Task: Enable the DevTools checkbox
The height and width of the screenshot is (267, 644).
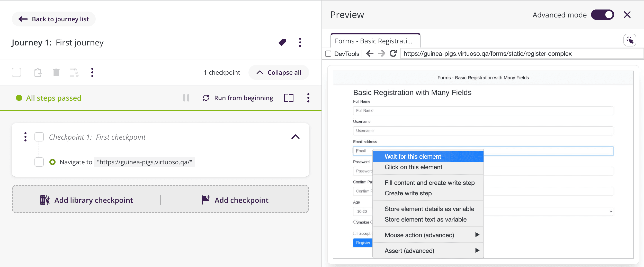Action: [x=328, y=54]
